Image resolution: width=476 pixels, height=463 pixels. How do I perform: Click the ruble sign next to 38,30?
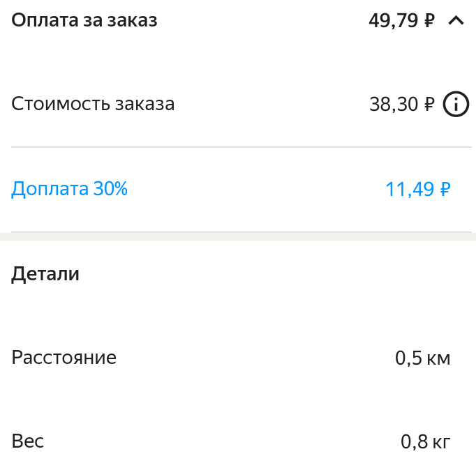pyautogui.click(x=429, y=105)
